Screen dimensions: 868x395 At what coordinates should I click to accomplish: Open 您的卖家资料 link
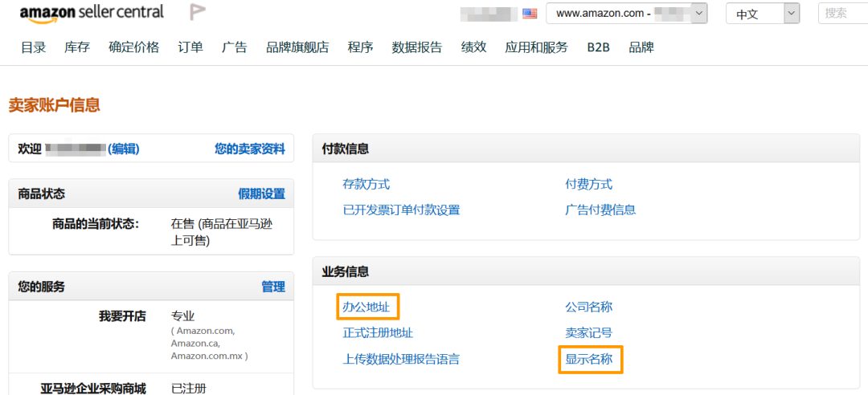(250, 149)
